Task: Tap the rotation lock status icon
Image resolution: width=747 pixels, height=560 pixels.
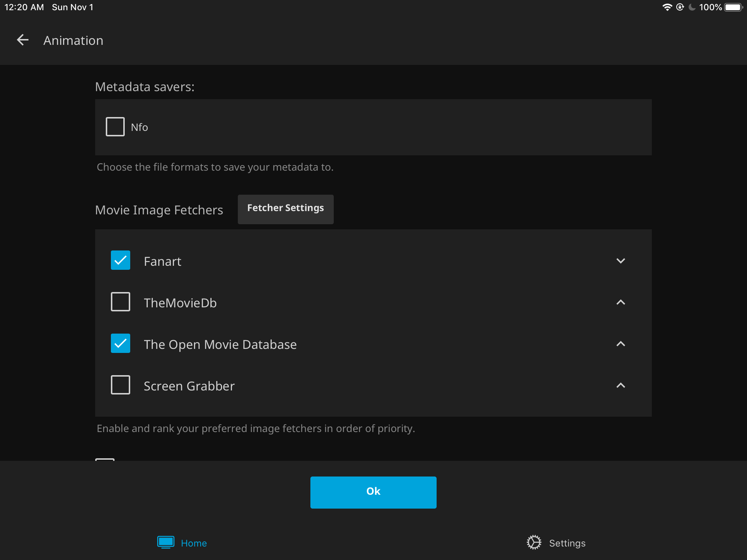Action: 680,7
